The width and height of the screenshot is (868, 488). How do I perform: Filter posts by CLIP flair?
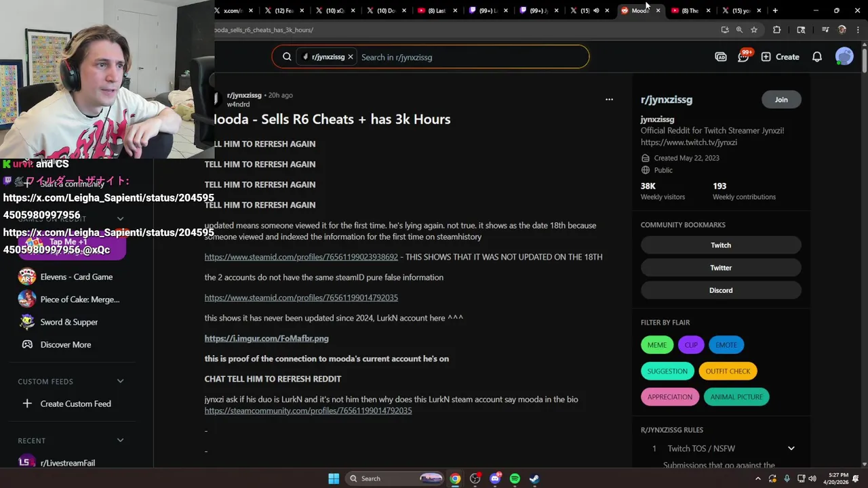click(691, 345)
